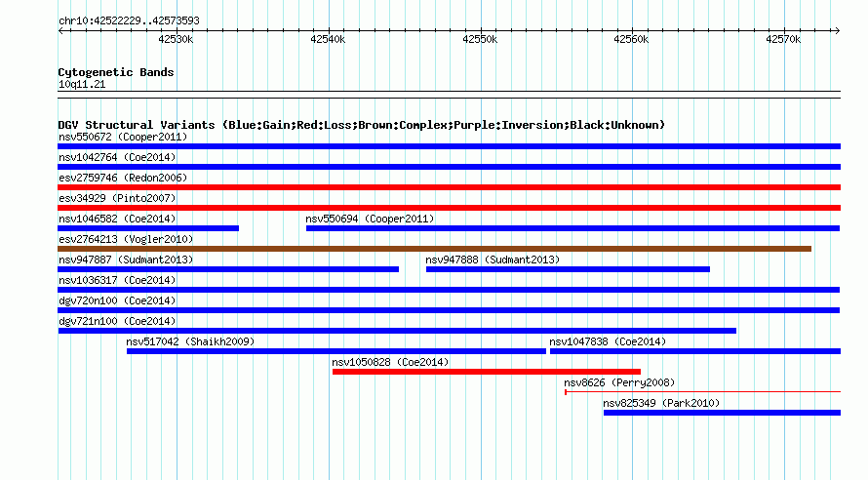Select the nsv1036317 (Coe2014) blue bar

449,290
